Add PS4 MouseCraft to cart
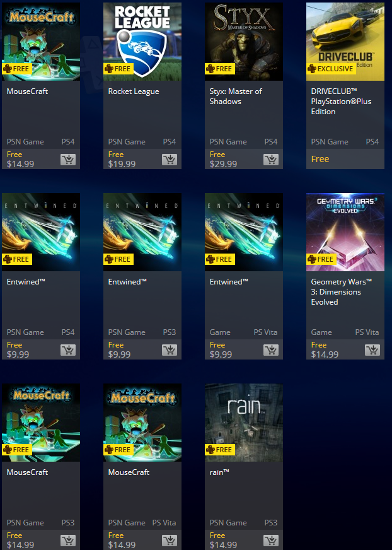 pos(68,160)
